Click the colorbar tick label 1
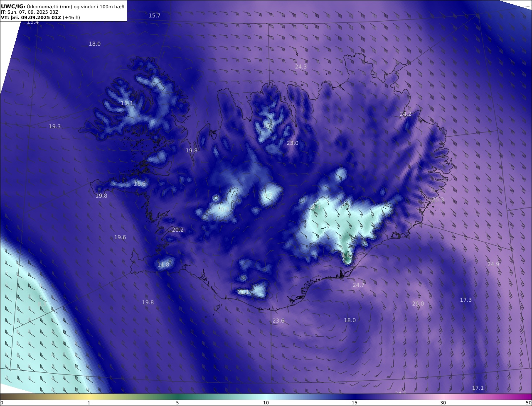532x406 pixels. pyautogui.click(x=89, y=403)
